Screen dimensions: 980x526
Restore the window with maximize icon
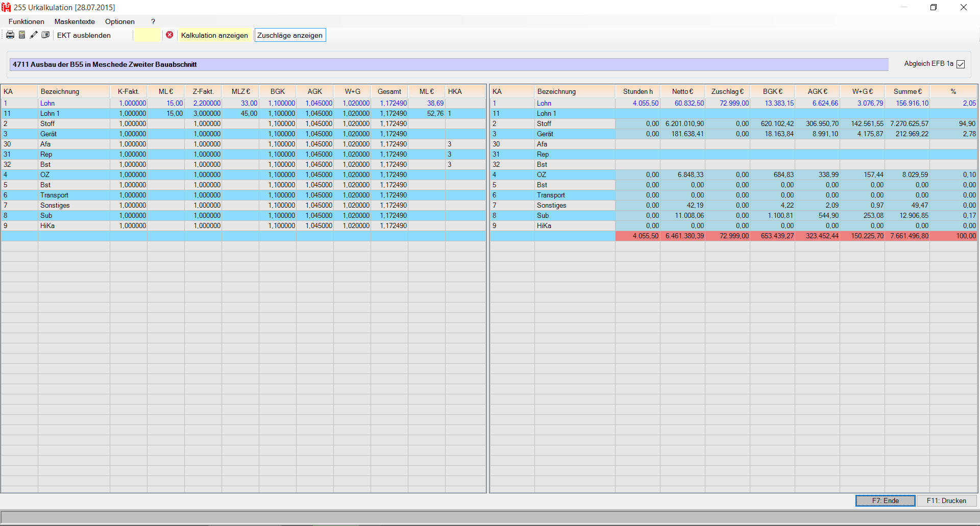click(933, 7)
